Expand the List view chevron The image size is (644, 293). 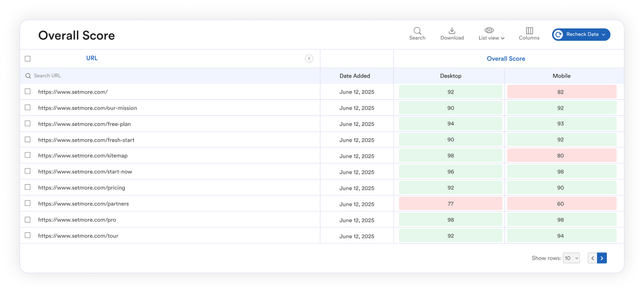click(503, 38)
